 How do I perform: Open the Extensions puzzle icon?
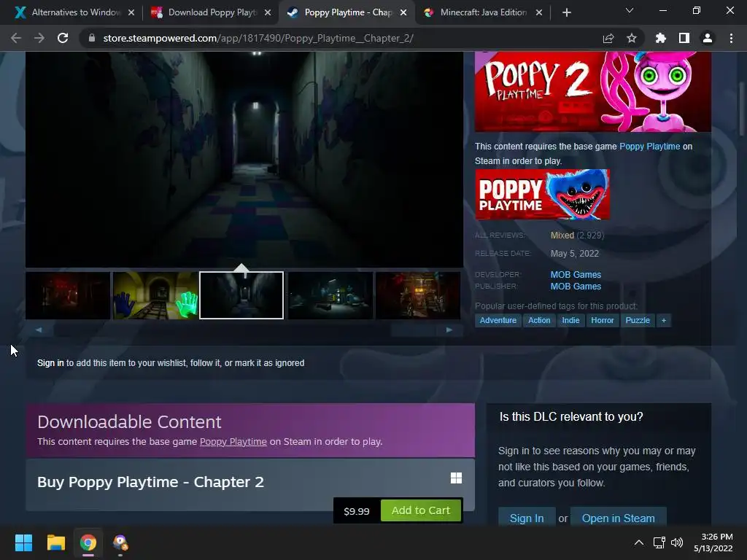click(x=661, y=38)
